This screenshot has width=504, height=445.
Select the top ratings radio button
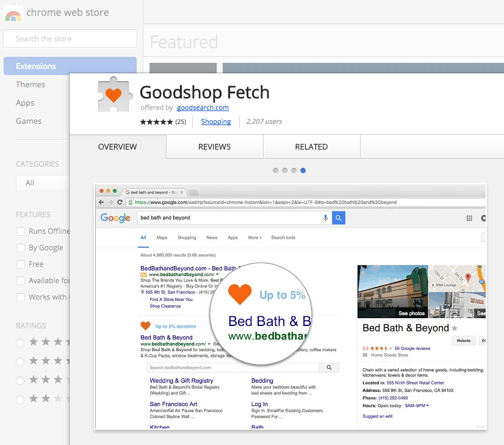tap(20, 342)
